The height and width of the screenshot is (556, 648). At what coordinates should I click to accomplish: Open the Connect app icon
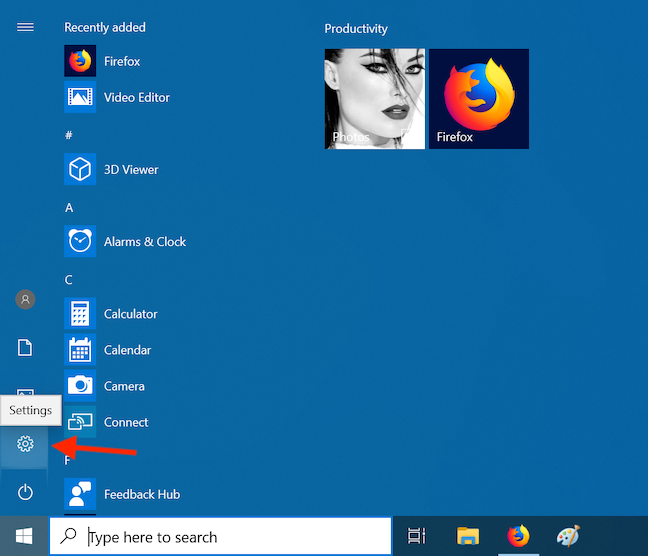click(x=80, y=422)
